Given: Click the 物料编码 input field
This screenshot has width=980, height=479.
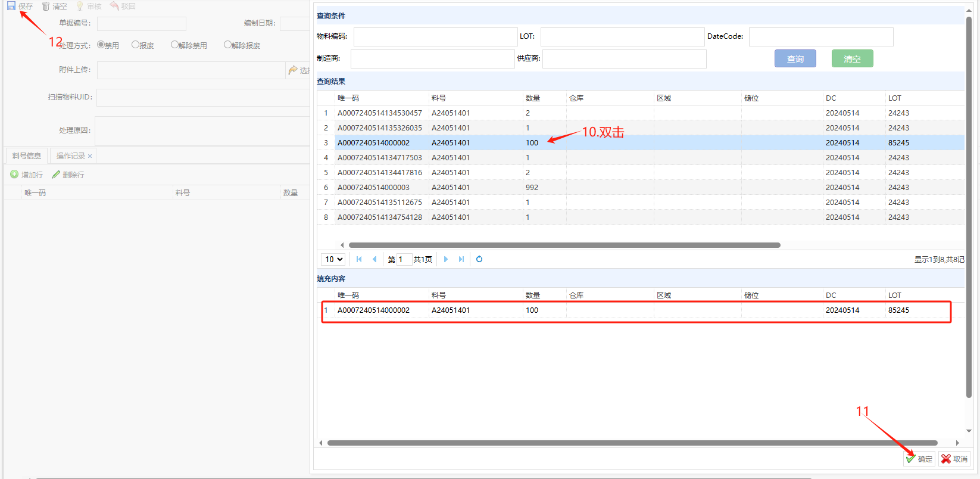Looking at the screenshot, I should (435, 37).
